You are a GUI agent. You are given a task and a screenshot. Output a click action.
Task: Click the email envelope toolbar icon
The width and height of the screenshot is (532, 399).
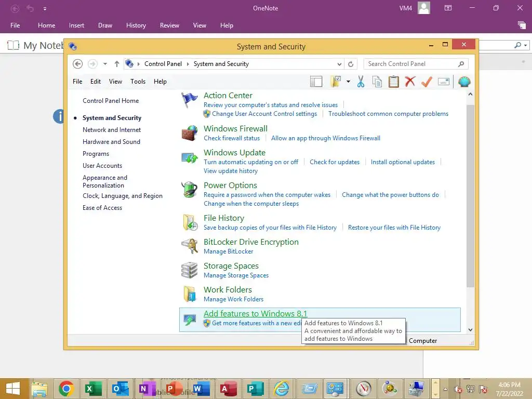click(x=444, y=82)
